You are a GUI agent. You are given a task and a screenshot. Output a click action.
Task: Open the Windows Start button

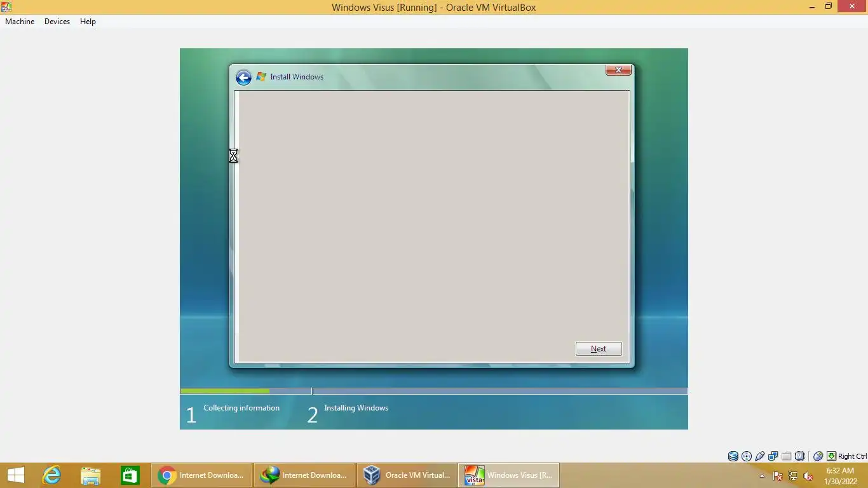[16, 475]
